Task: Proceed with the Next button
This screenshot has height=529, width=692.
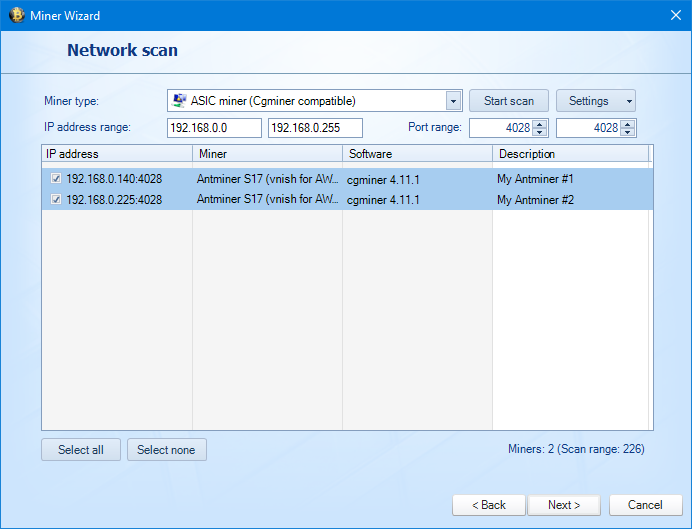Action: tap(564, 505)
